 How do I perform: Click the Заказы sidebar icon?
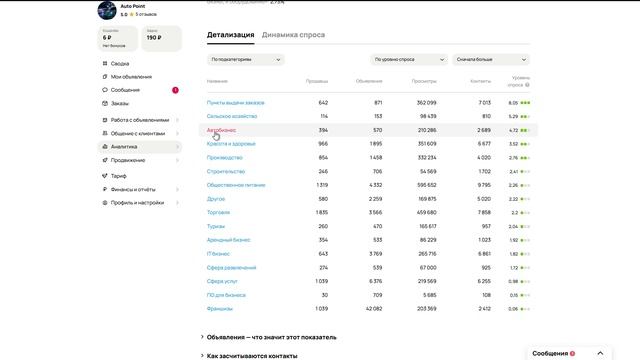coord(105,104)
